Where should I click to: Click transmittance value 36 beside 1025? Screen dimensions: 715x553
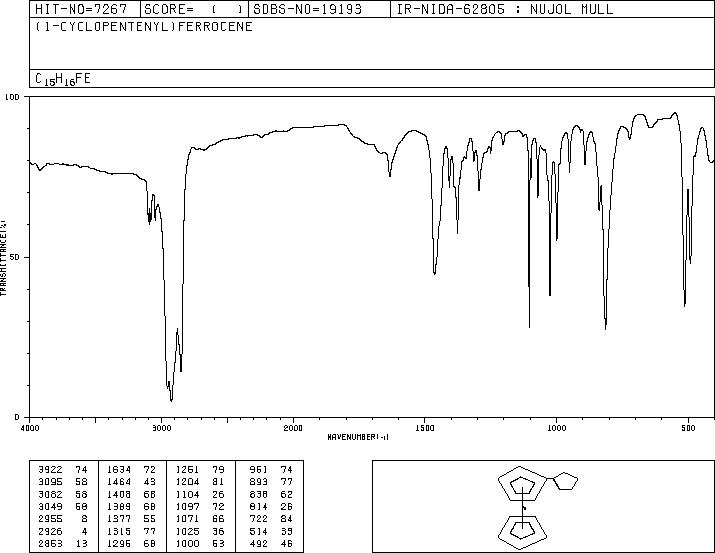tap(218, 531)
